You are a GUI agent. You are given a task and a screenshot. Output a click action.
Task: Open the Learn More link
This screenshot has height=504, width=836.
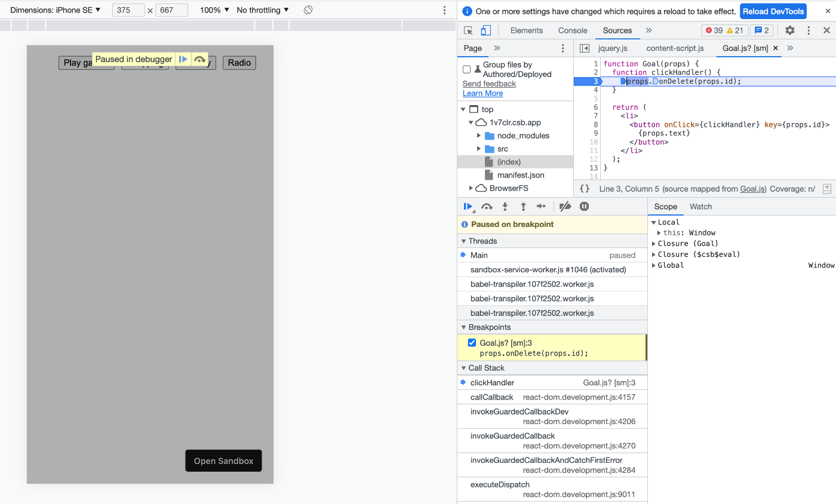[482, 93]
